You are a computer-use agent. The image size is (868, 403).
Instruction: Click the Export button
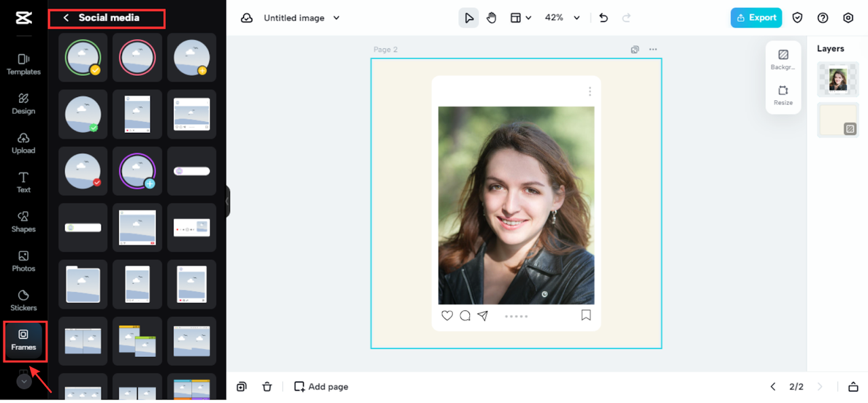[x=755, y=18]
